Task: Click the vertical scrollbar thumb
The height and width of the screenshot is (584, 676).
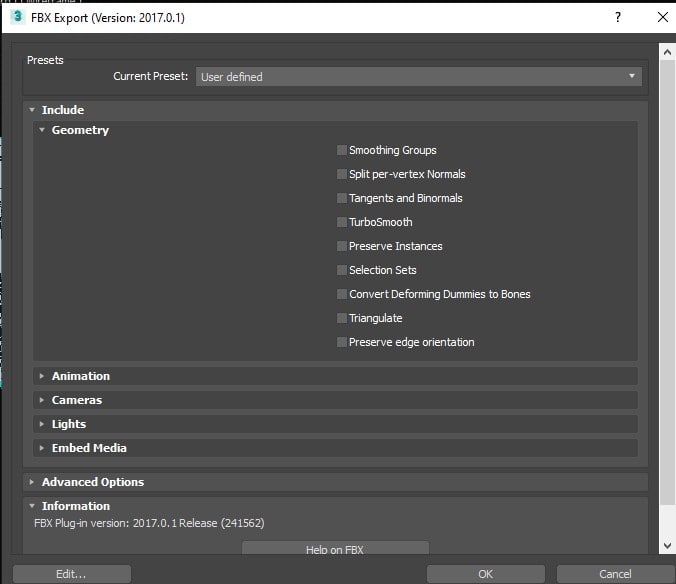Action: [x=667, y=282]
